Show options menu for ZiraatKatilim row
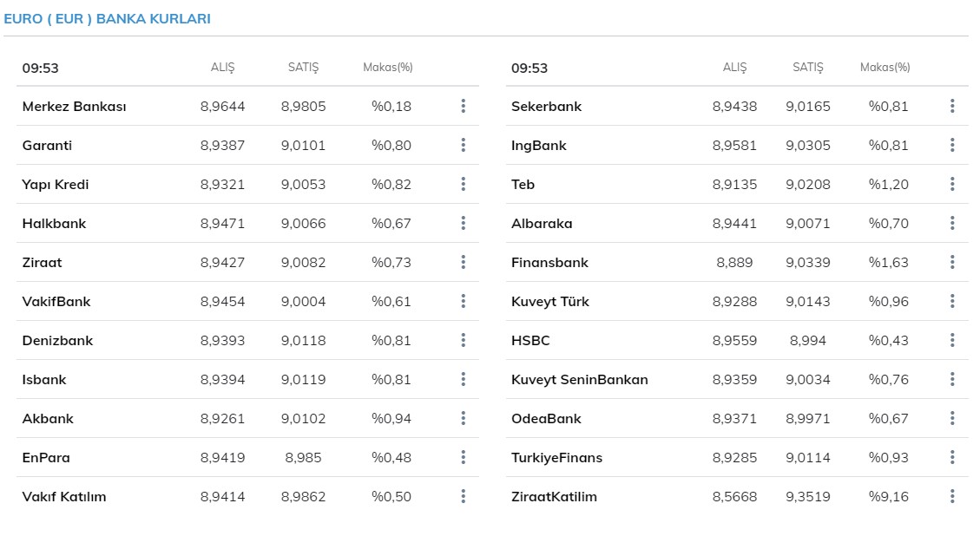This screenshot has height=536, width=980. (x=952, y=496)
